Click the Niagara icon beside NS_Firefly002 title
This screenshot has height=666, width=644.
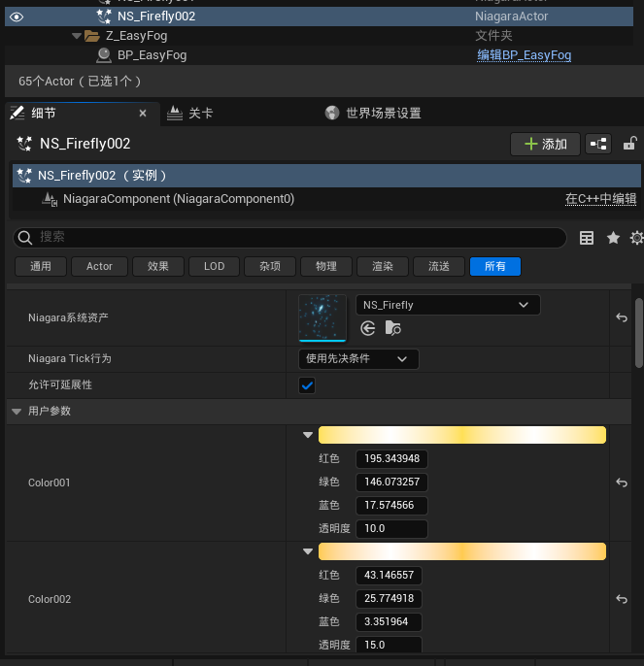click(24, 144)
